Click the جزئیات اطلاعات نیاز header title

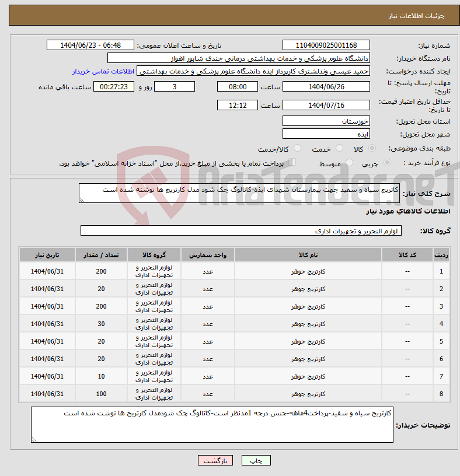pos(416,16)
